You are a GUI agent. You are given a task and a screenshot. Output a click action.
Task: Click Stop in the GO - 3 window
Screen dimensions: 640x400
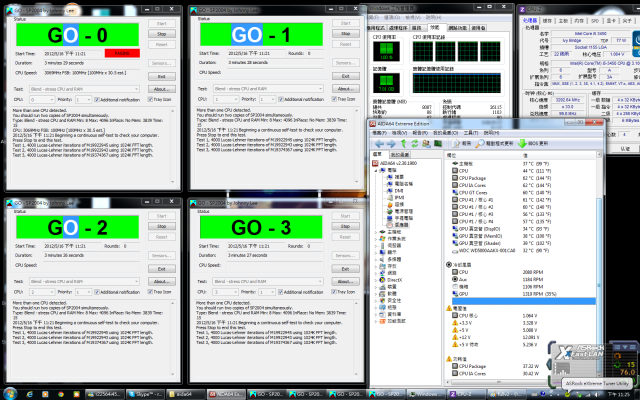345,226
